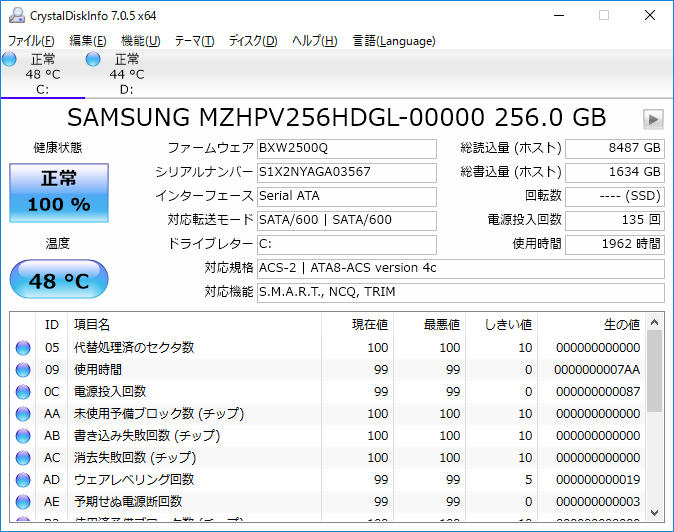Select the 予期せぬ電源断回数 row text
Image resolution: width=674 pixels, height=532 pixels.
(128, 501)
